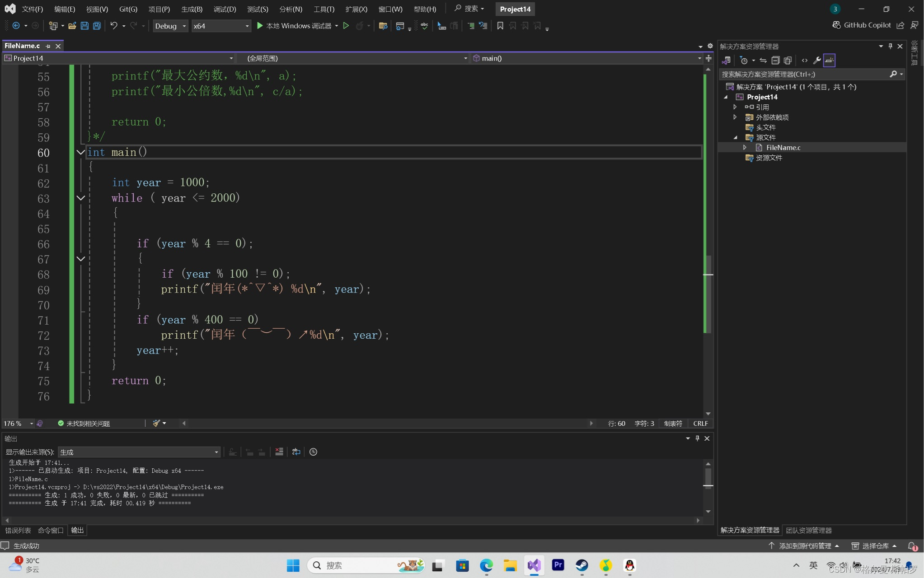924x578 pixels.
Task: Click the editor vertical scrollbar thumb
Action: (708, 294)
